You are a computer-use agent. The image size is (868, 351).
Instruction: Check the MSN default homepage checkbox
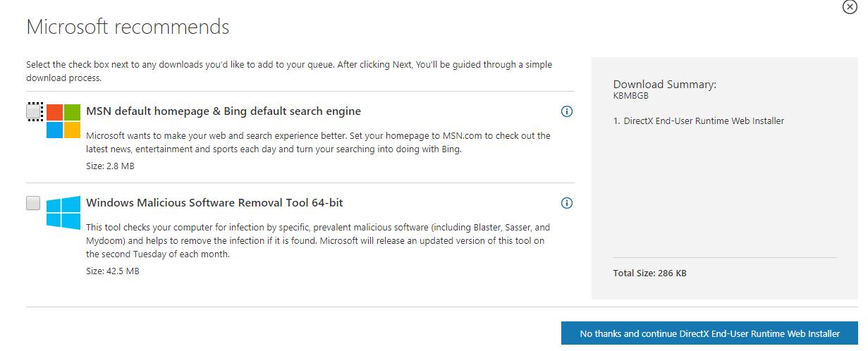34,111
